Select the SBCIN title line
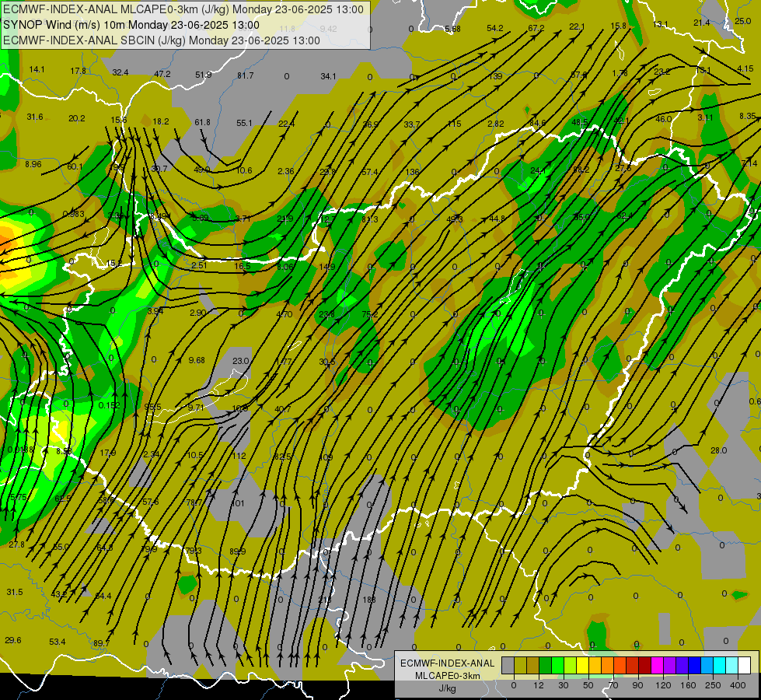This screenshot has width=761, height=700. 162,40
